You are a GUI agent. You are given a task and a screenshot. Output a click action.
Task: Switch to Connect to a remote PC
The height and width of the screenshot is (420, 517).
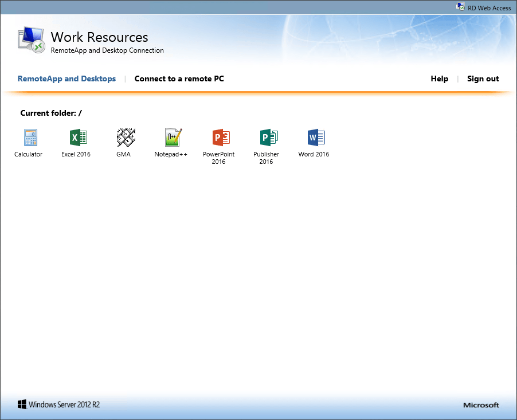click(x=179, y=78)
